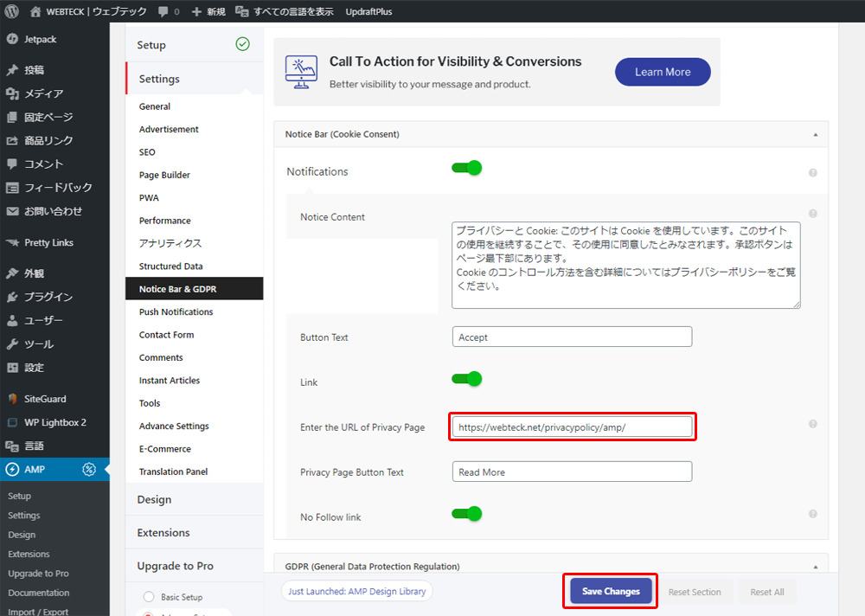
Task: Click help icon beside Notifications
Action: [812, 173]
